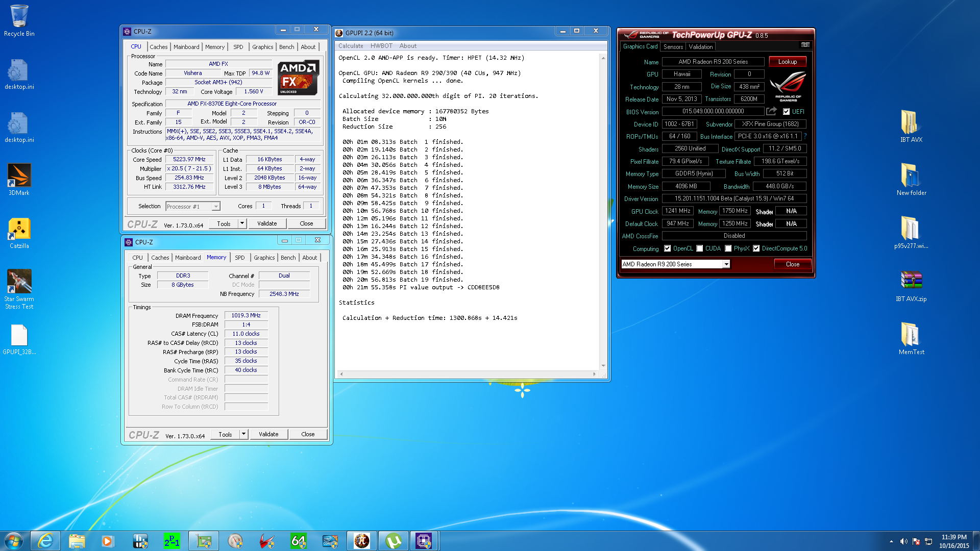Click Tools button in top CPU-Z
This screenshot has width=980, height=551.
tap(224, 223)
